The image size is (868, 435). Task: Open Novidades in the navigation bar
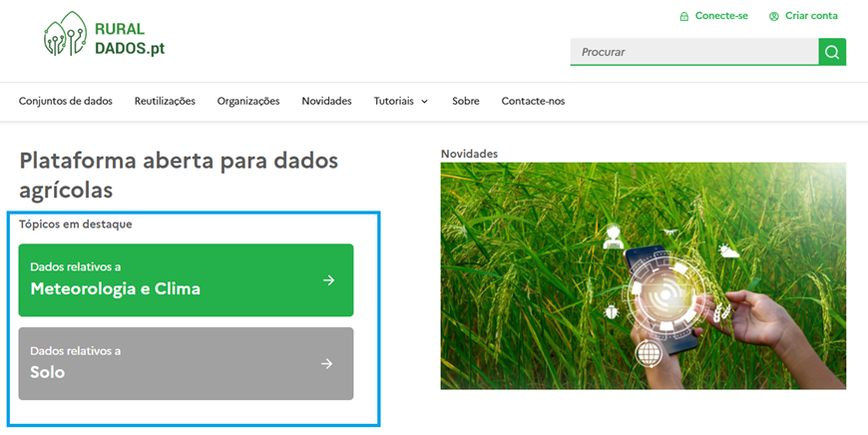(x=326, y=101)
